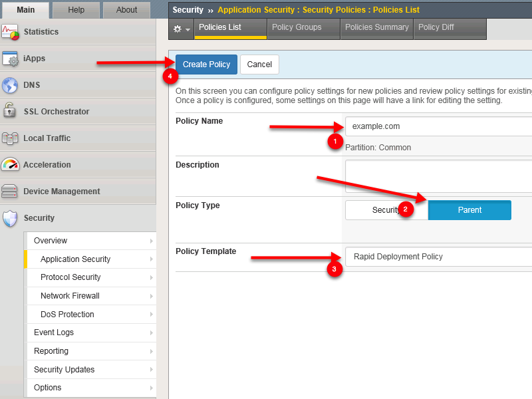Open the gear settings dropdown in tab bar
Viewport: 532px width, 399px height.
click(x=182, y=29)
